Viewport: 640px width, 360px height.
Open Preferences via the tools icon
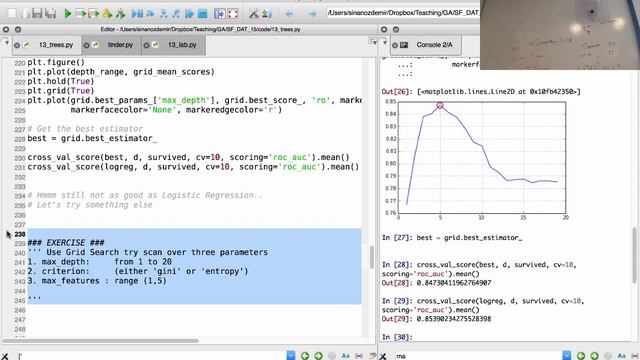[253, 13]
